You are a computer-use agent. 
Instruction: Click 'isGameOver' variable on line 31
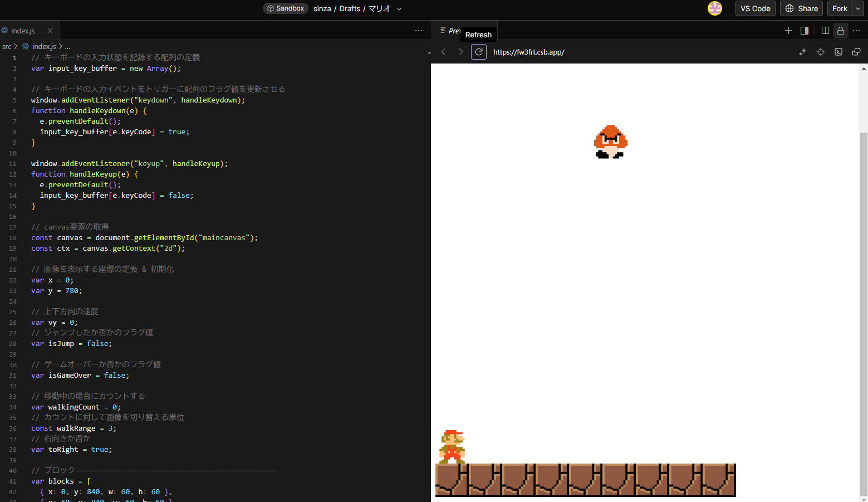pos(70,376)
